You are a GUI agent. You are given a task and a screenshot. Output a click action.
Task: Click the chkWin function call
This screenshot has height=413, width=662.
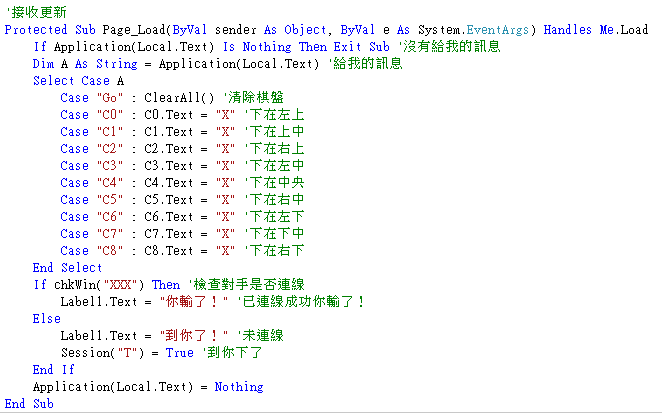click(74, 284)
